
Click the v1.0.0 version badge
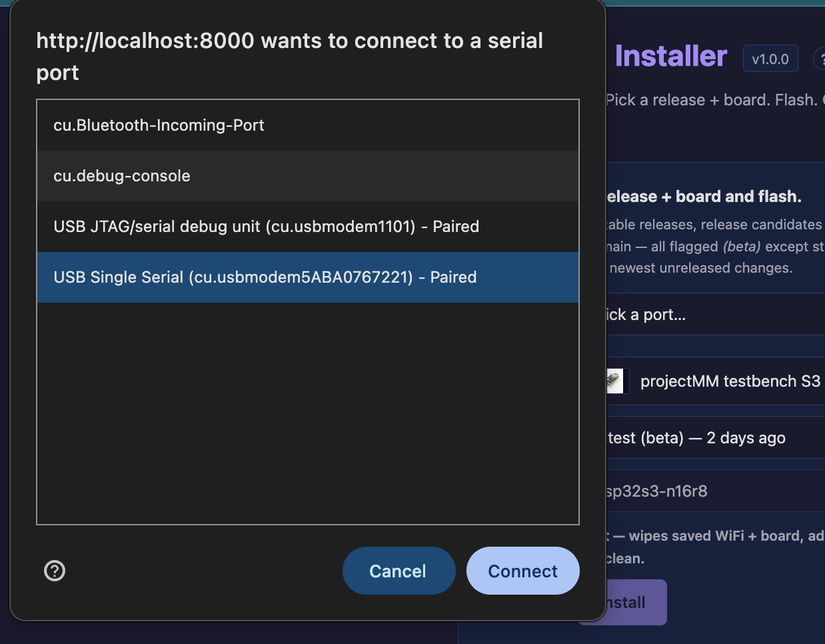point(770,59)
